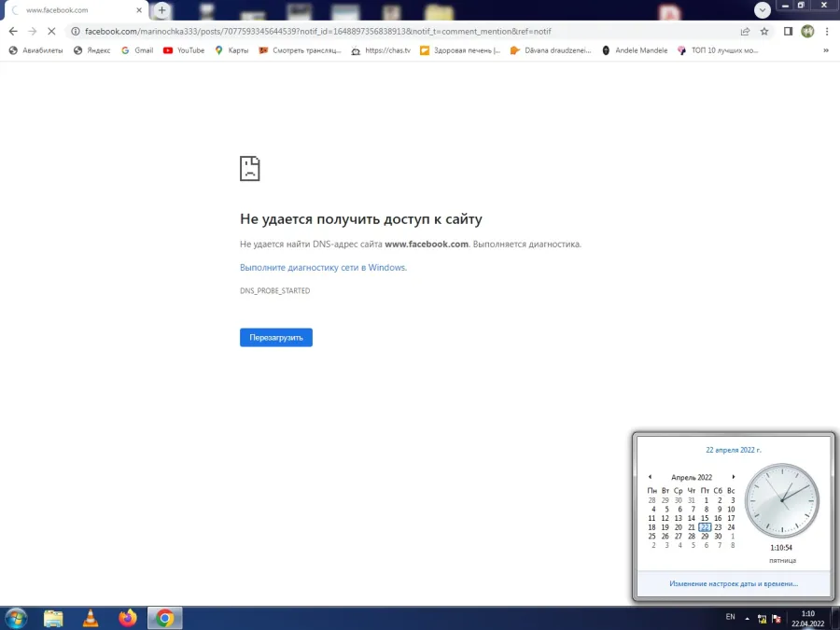Click the network tray icon
The image size is (840, 630).
click(x=762, y=619)
